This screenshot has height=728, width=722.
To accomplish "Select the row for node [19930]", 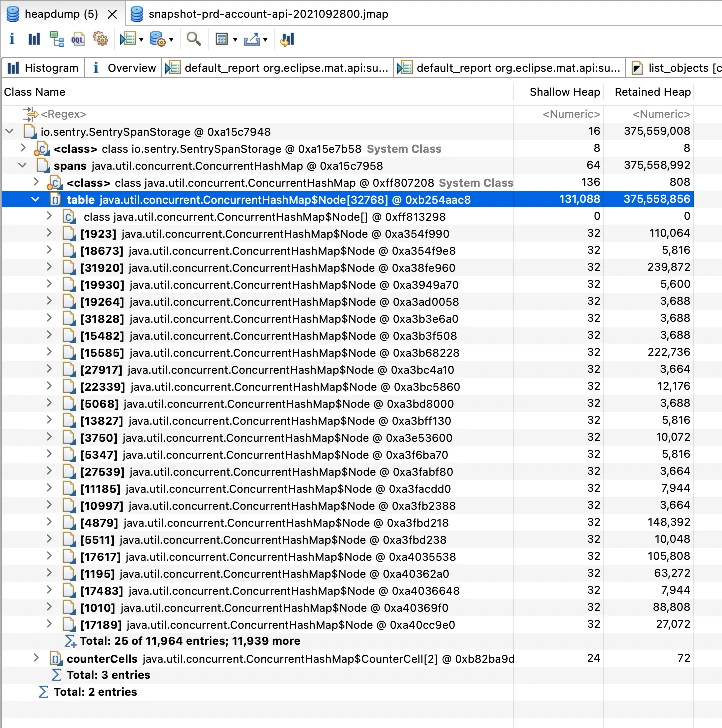I will pos(347,285).
